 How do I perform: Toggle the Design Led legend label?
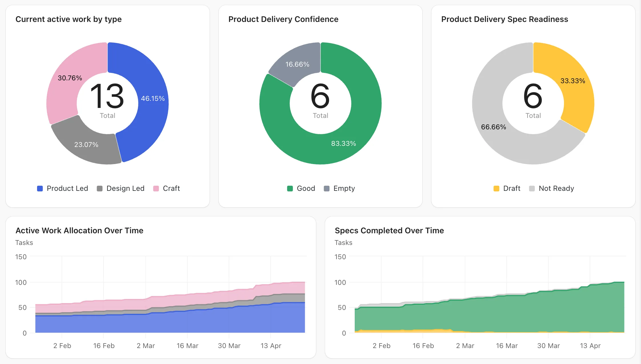pyautogui.click(x=125, y=189)
